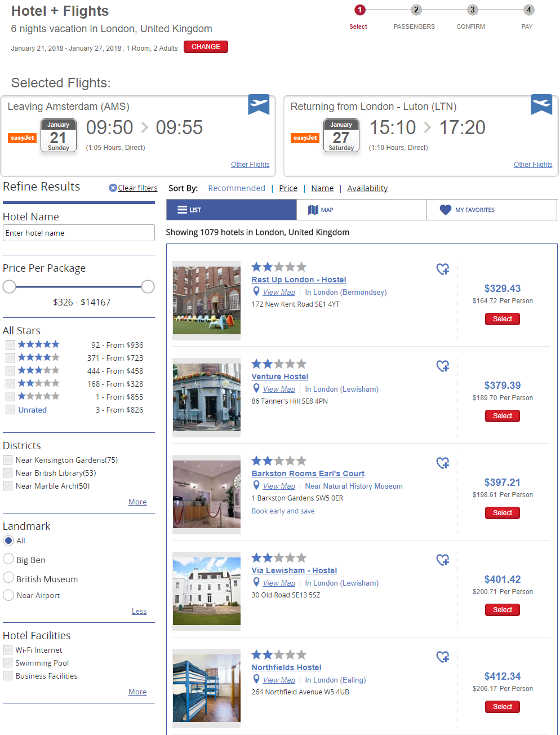
Task: Filter by two-star hotels checkbox
Action: [x=10, y=383]
